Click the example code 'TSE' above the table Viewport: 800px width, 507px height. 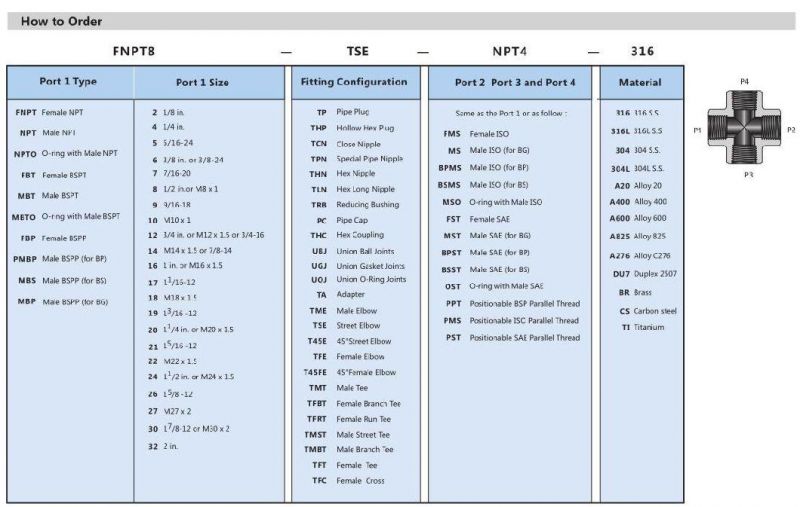(x=357, y=51)
